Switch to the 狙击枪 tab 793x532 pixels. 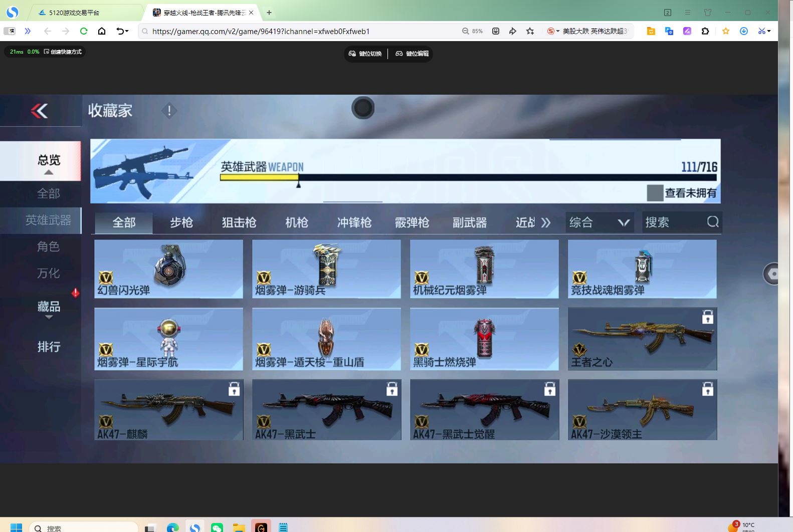point(239,222)
